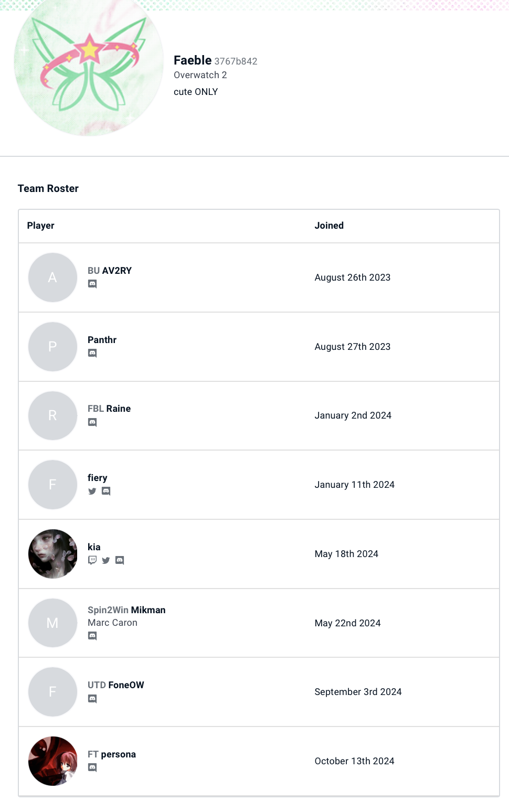Open Panthr's player profile link
509x812 pixels.
click(x=102, y=340)
